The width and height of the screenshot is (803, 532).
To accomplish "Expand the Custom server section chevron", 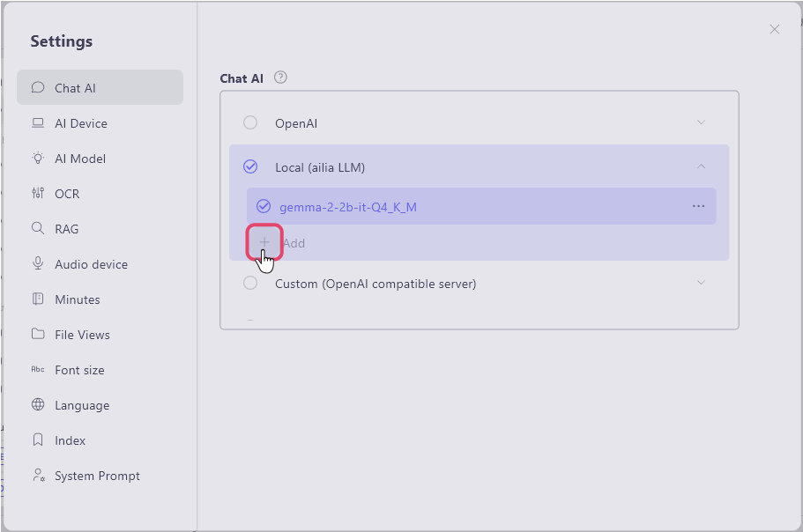I will point(702,283).
